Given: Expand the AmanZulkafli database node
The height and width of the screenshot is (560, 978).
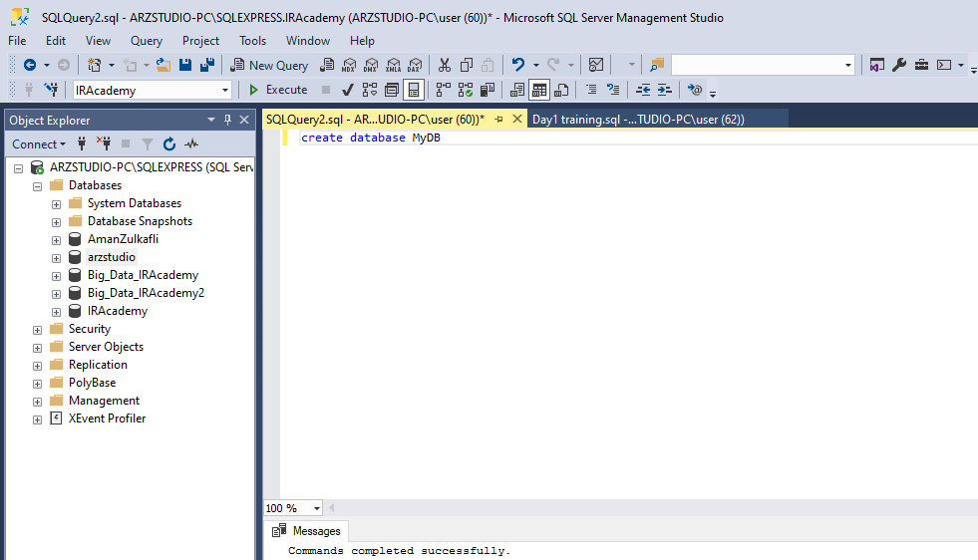Looking at the screenshot, I should point(56,240).
